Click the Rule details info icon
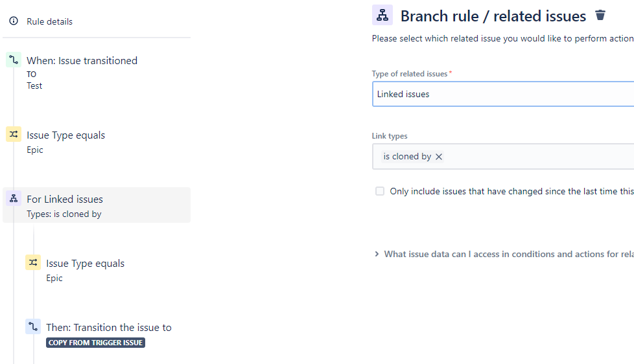This screenshot has height=364, width=634. coord(14,21)
